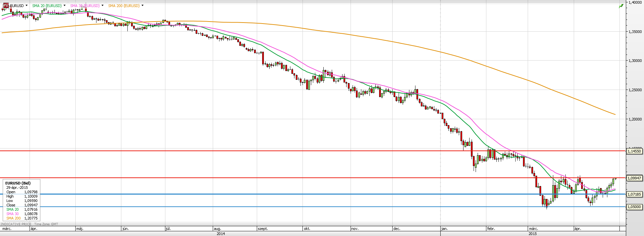Image resolution: width=644 pixels, height=236 pixels.
Task: Click the 1,09947 current price tag
Action: point(634,178)
